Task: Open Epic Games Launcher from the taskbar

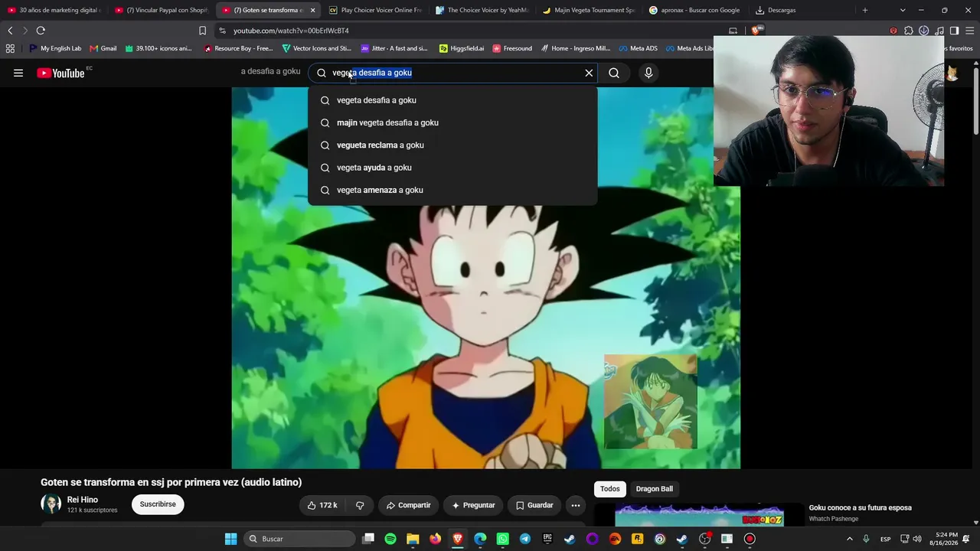Action: pyautogui.click(x=547, y=539)
